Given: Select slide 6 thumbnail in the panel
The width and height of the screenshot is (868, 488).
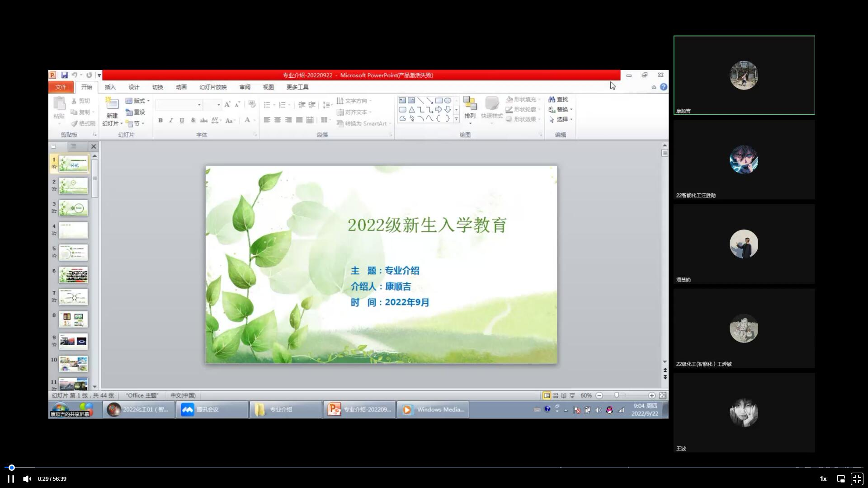Looking at the screenshot, I should pos(73,274).
